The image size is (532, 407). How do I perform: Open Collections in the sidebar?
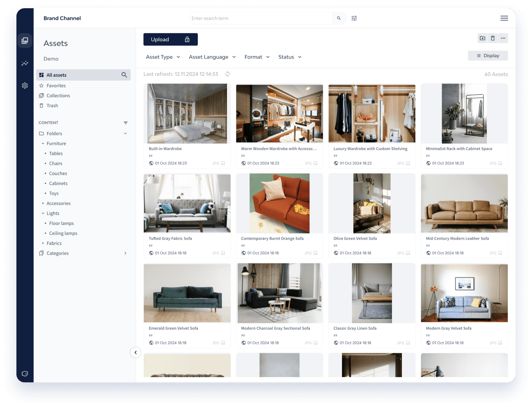(x=58, y=96)
